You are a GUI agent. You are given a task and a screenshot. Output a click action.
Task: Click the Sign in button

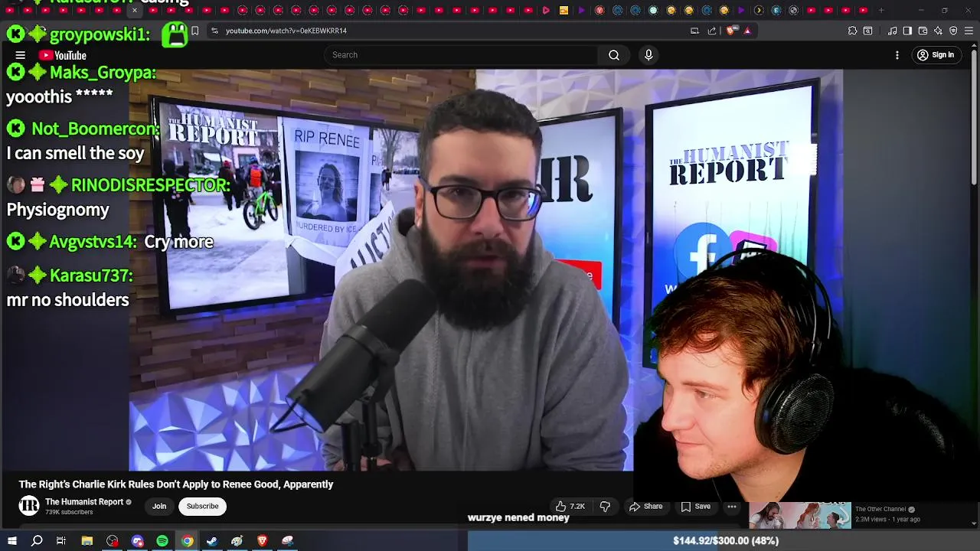pos(936,55)
